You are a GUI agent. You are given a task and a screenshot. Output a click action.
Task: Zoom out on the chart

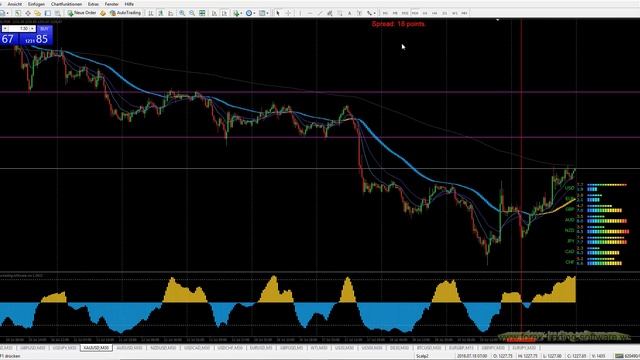coord(192,13)
